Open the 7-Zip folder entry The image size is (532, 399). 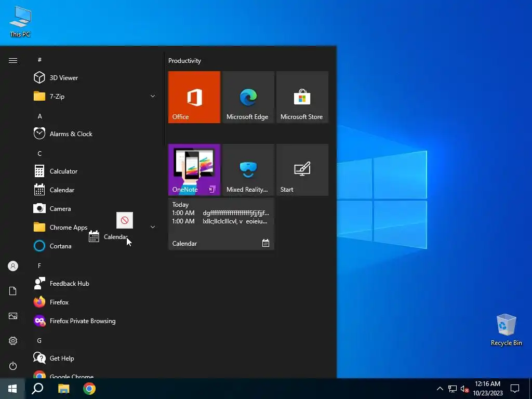[x=94, y=96]
